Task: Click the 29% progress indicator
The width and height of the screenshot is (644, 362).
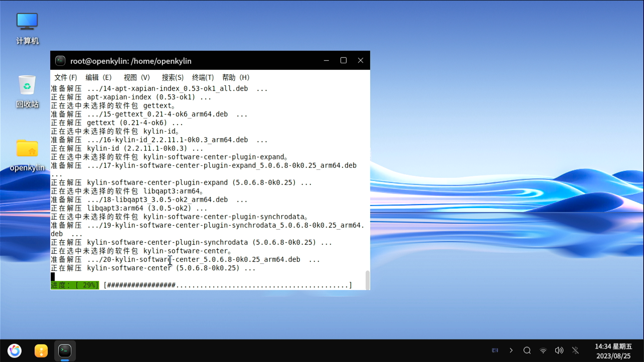Action: [75, 285]
